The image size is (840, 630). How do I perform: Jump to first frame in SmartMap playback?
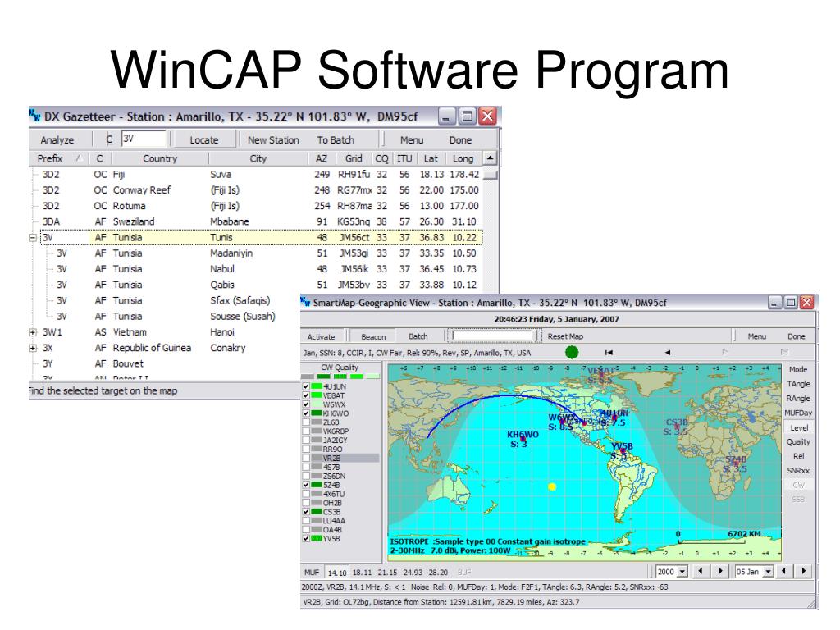tap(609, 353)
